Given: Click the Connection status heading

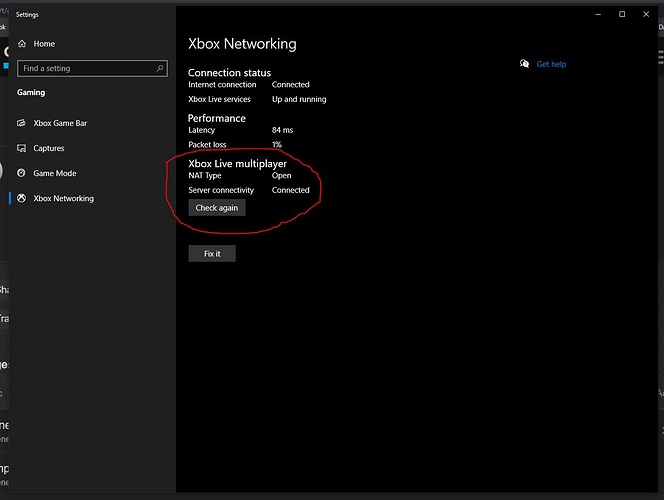Looking at the screenshot, I should tap(230, 72).
